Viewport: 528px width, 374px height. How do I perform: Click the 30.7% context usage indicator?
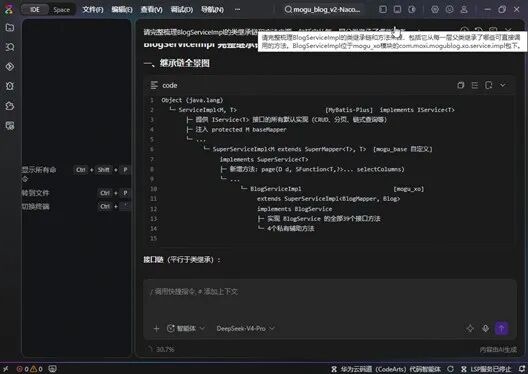[161, 349]
